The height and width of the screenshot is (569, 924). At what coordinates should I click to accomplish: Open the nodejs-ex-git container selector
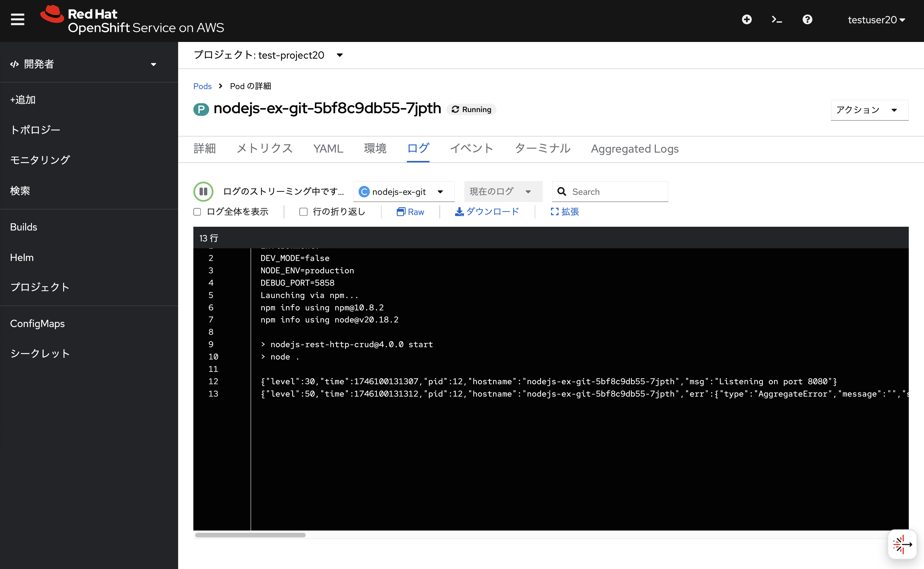tap(404, 192)
